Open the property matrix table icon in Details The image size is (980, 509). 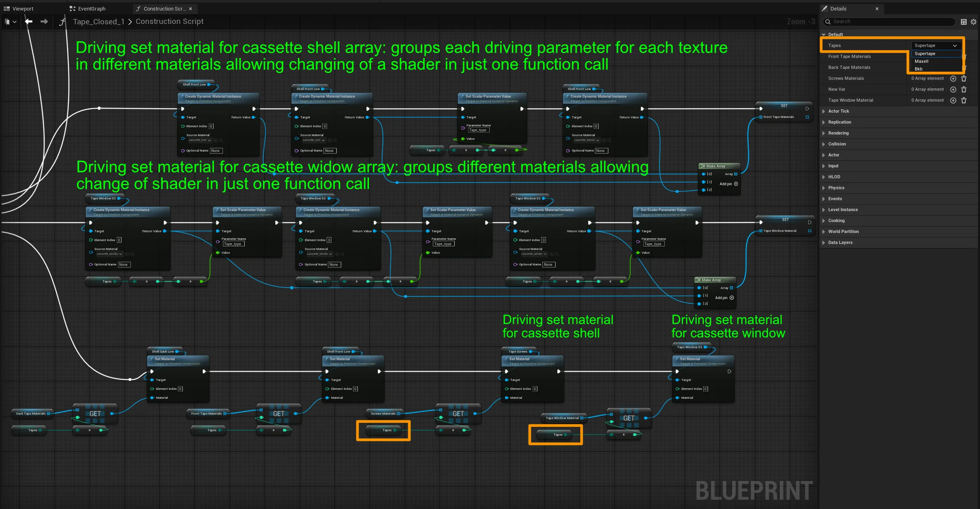pyautogui.click(x=964, y=22)
